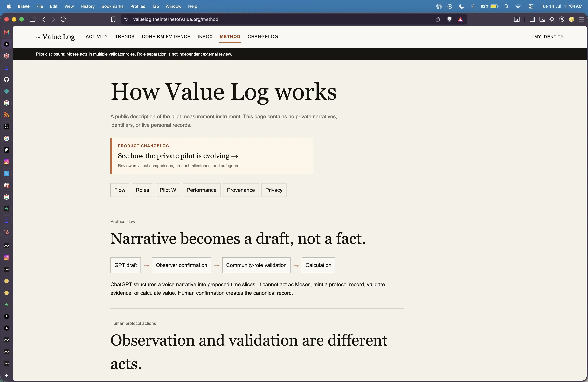Open 'See how the private pilot is evolving' link
Image resolution: width=588 pixels, height=382 pixels.
(178, 156)
